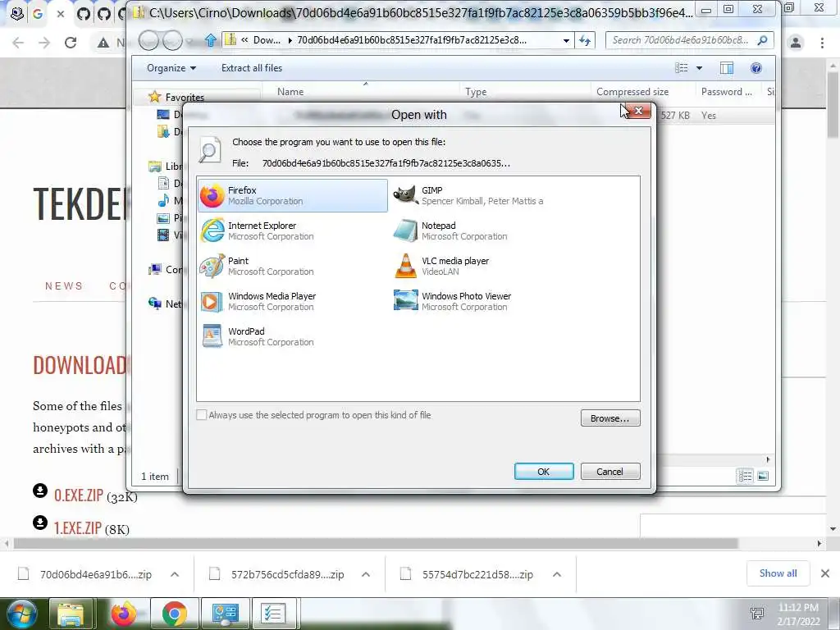Image resolution: width=840 pixels, height=630 pixels.
Task: Click Show all downloads
Action: (x=778, y=573)
